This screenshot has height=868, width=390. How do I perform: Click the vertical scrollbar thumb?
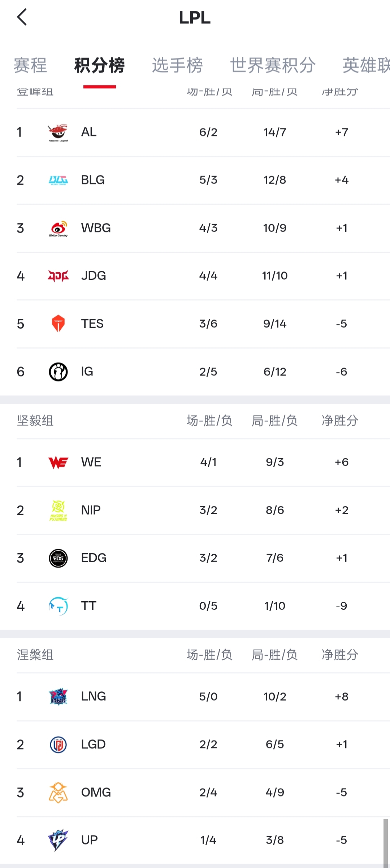(x=385, y=842)
